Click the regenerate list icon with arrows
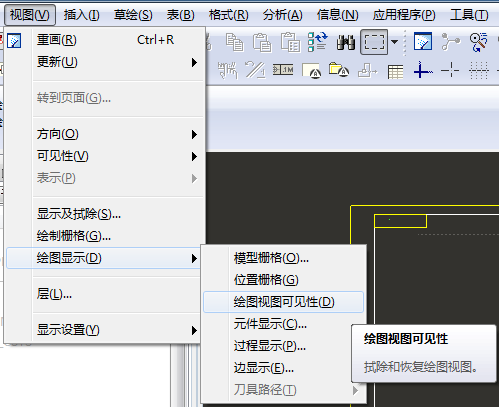The image size is (499, 407). pos(318,42)
